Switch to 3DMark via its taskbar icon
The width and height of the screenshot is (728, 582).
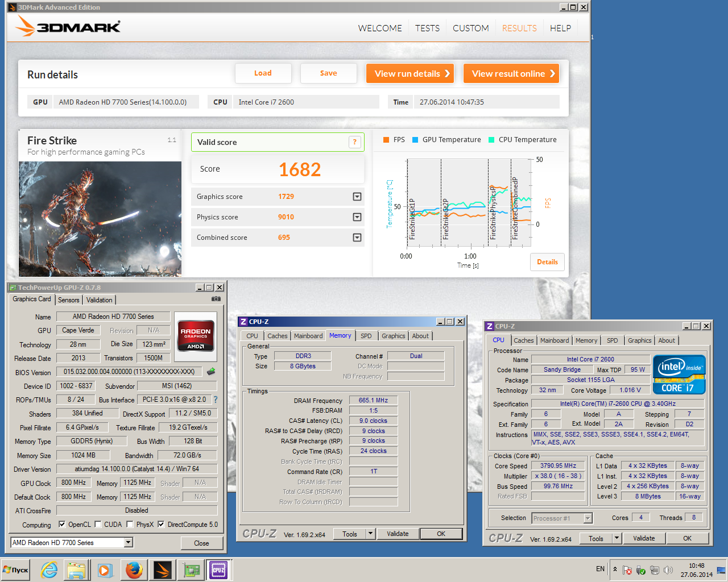163,570
